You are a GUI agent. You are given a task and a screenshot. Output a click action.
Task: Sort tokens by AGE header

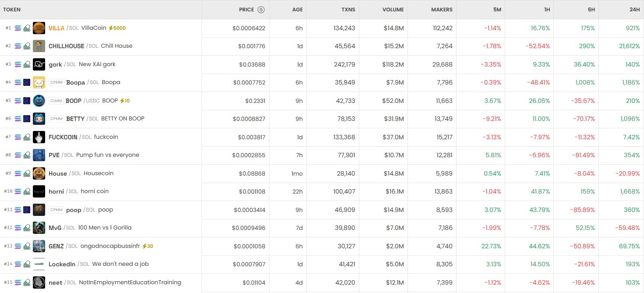[x=297, y=10]
